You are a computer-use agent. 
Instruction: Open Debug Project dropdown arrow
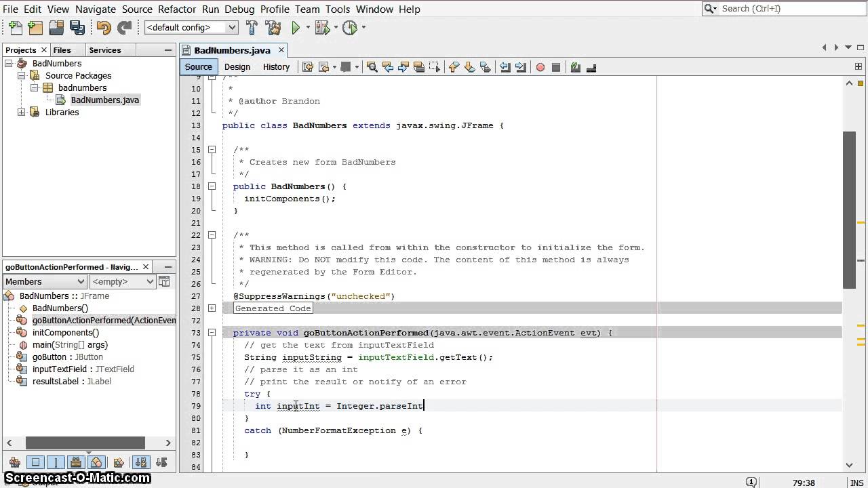click(335, 28)
